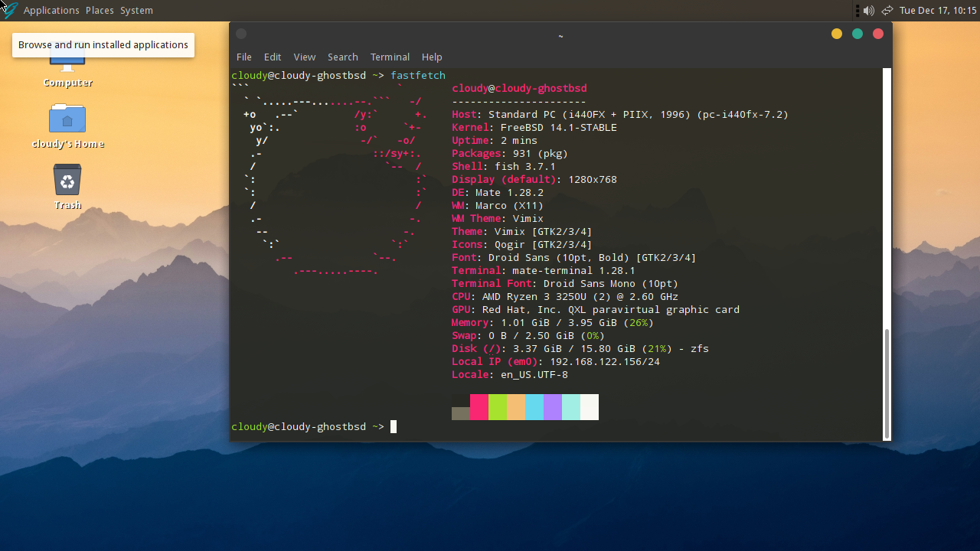Click 'Font: Droid Sans (10pt, Bold)' line

(574, 257)
